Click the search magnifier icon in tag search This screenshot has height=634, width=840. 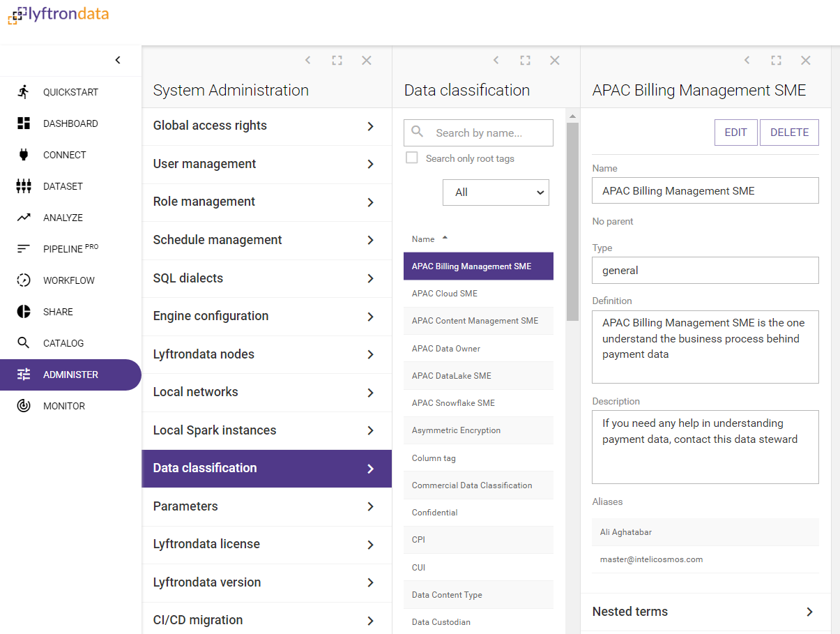click(x=418, y=132)
